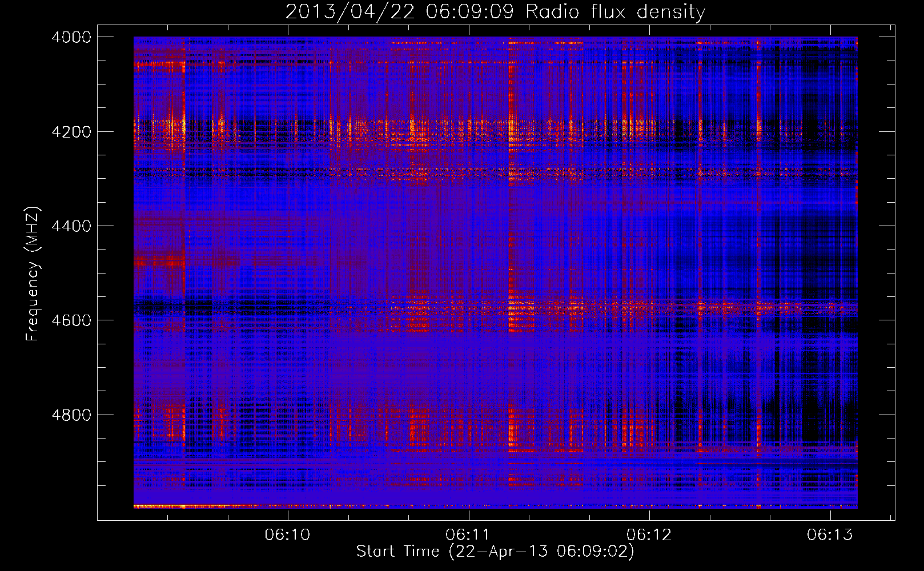This screenshot has width=924, height=571.
Task: Select the 4800 frequency axis label
Action: click(71, 415)
